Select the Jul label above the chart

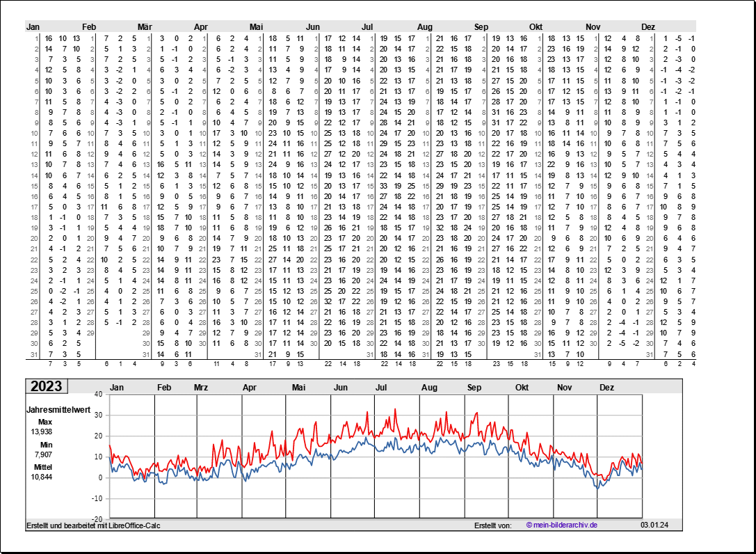pos(381,388)
